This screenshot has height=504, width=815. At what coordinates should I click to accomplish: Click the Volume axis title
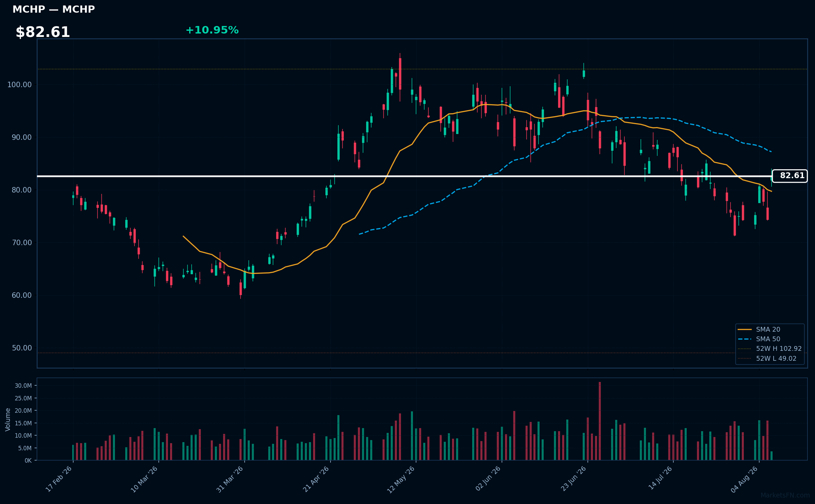tap(8, 419)
